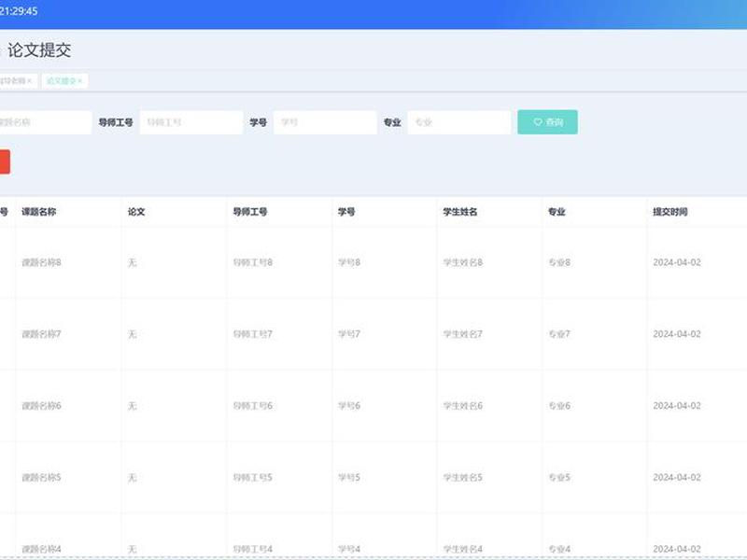Click the 学号7 cell
The image size is (747, 560).
[349, 334]
